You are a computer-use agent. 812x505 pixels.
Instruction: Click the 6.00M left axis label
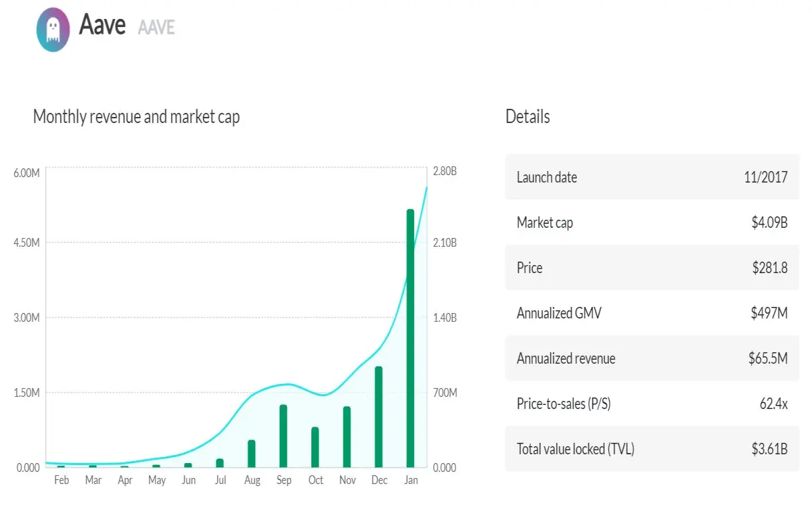[26, 172]
